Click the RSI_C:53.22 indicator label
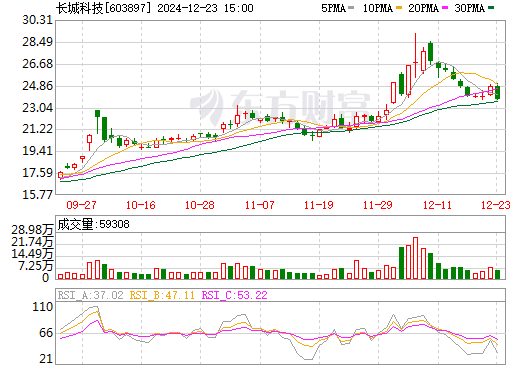This screenshot has width=520, height=365. pyautogui.click(x=235, y=295)
